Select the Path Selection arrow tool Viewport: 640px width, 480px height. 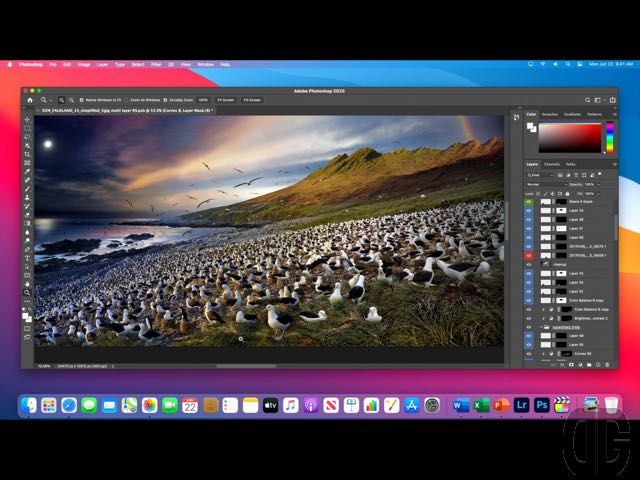click(x=28, y=267)
